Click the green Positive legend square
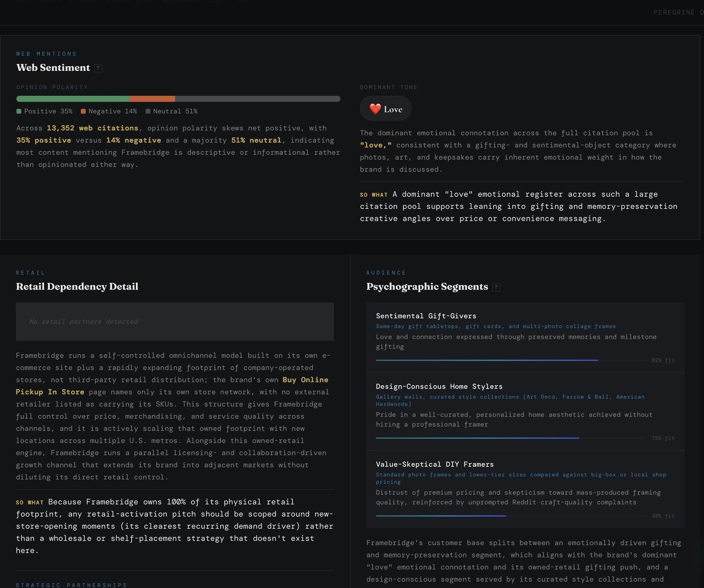The width and height of the screenshot is (704, 588). coord(19,111)
